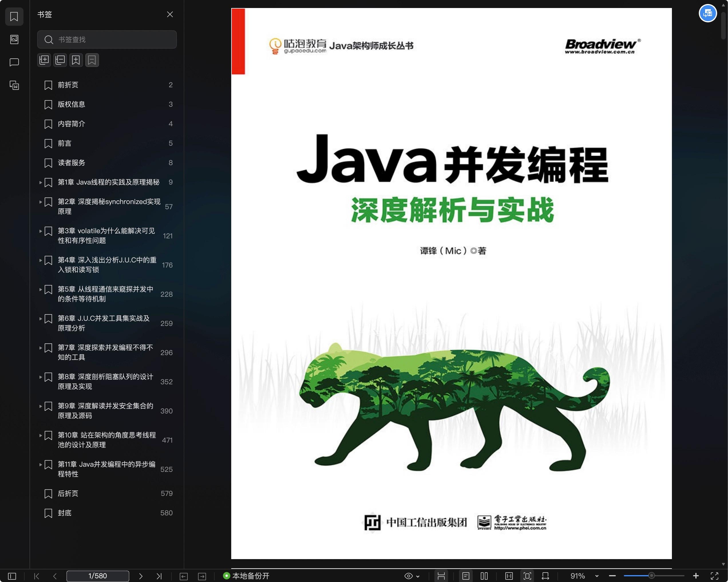Click page number 580 next to 封底
This screenshot has height=582, width=728.
pyautogui.click(x=167, y=513)
